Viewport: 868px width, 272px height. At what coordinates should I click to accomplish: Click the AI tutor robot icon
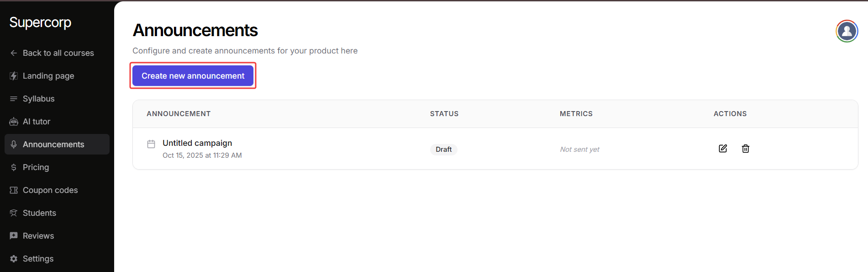click(14, 122)
